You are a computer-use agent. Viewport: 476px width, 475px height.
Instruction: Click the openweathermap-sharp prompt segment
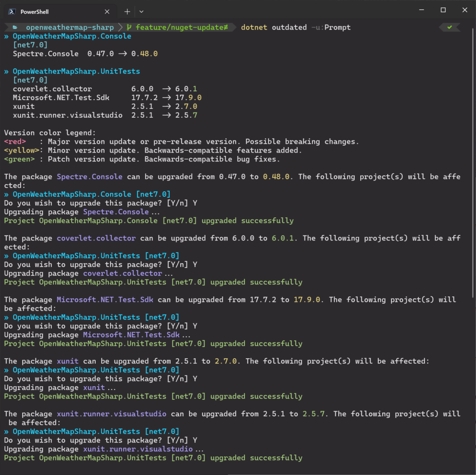(69, 27)
